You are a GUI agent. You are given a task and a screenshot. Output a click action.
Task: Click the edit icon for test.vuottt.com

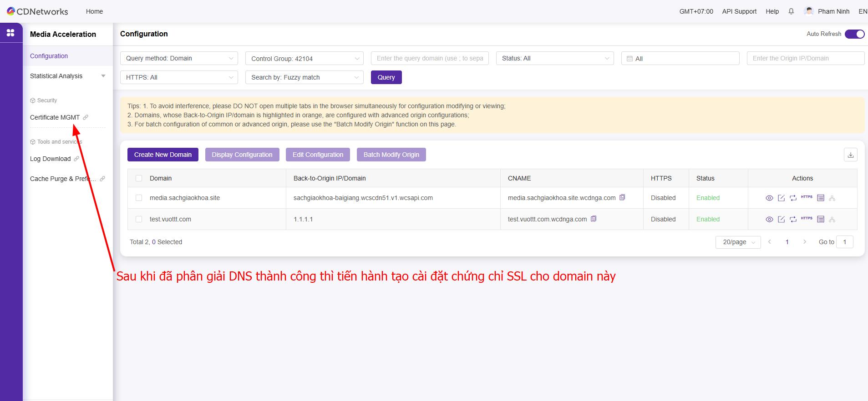coord(781,219)
